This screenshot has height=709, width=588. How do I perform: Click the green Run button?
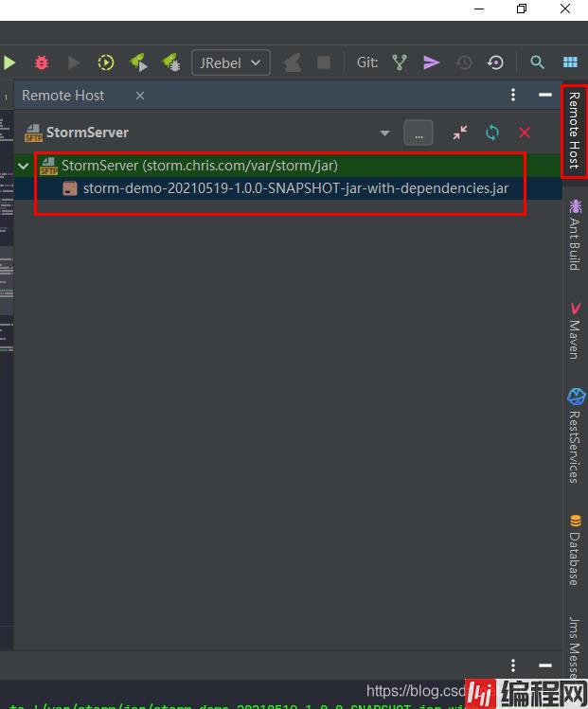click(x=9, y=62)
